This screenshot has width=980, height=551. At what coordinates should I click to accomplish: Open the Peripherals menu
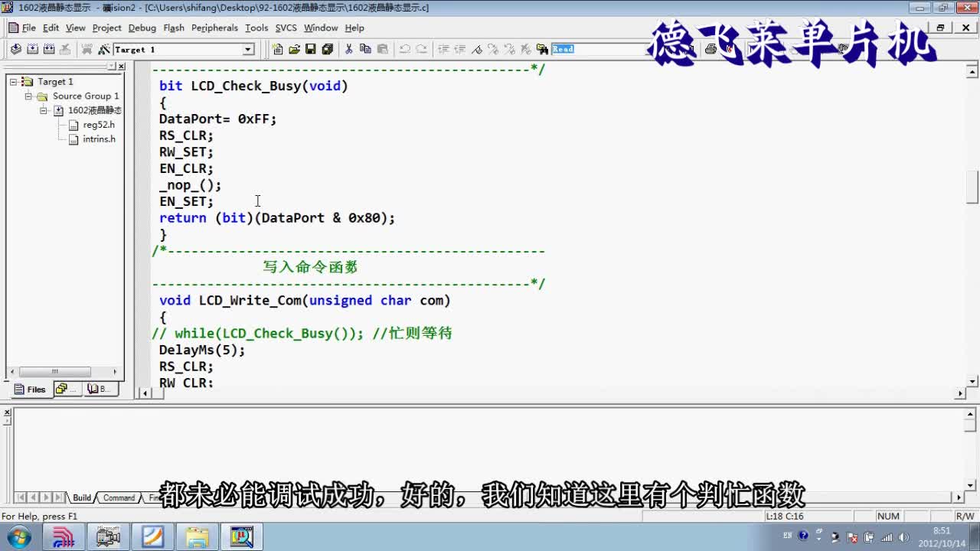point(214,28)
